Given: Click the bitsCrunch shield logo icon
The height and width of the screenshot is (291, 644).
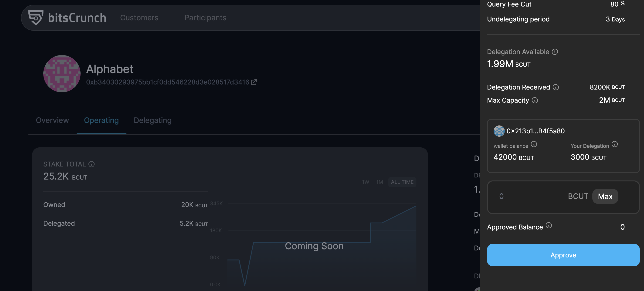Looking at the screenshot, I should point(36,17).
